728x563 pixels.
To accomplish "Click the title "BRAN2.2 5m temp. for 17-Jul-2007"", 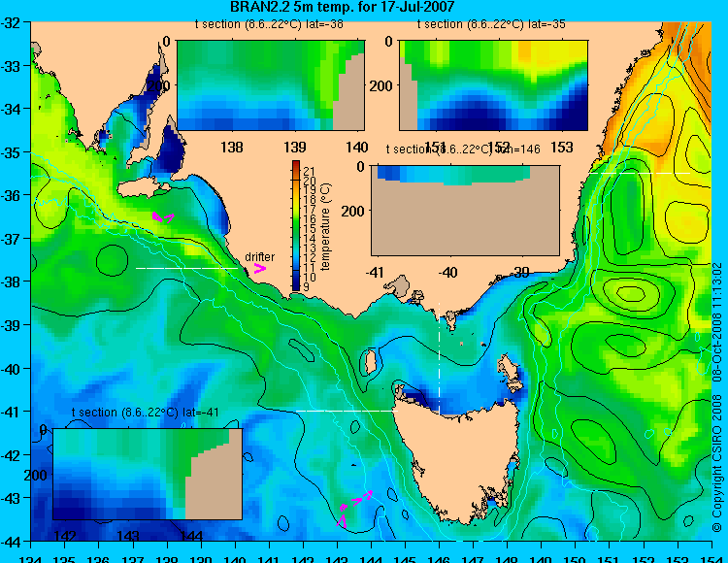I will pyautogui.click(x=343, y=7).
